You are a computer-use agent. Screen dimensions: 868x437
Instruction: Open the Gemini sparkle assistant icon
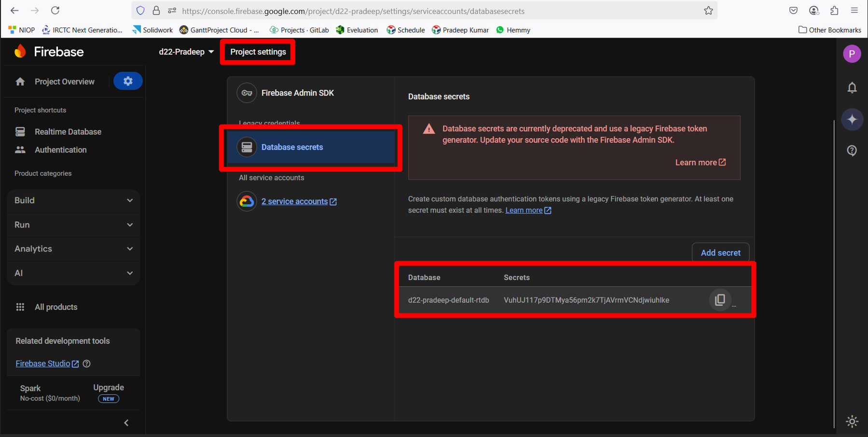852,119
